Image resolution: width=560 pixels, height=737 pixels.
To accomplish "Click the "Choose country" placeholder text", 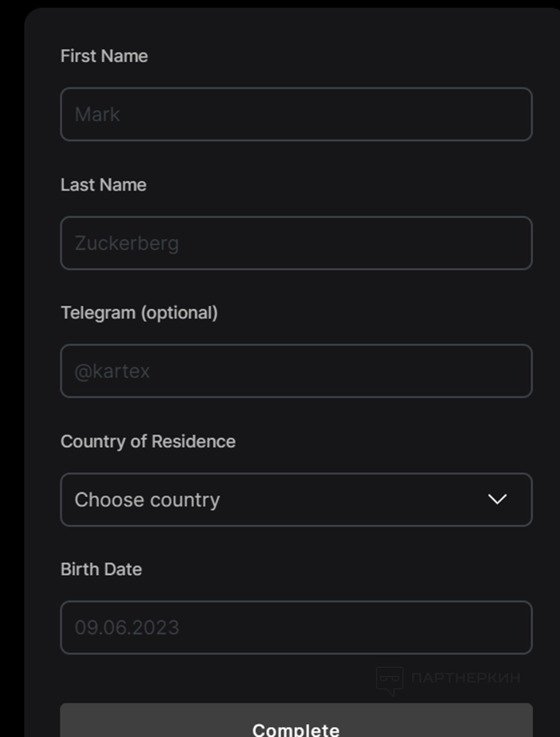I will [x=147, y=500].
